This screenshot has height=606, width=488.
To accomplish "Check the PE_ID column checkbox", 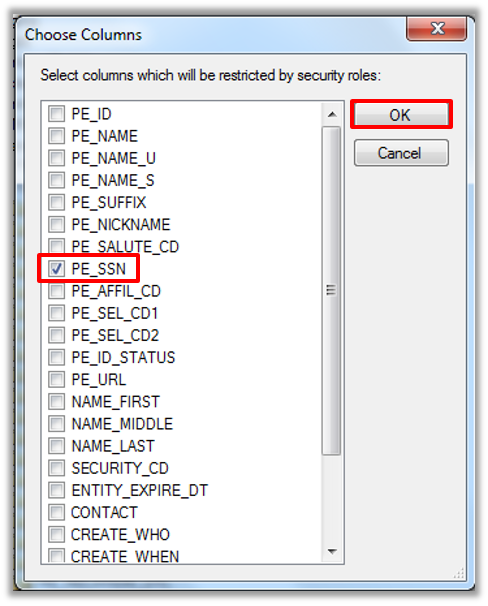I will coord(56,114).
